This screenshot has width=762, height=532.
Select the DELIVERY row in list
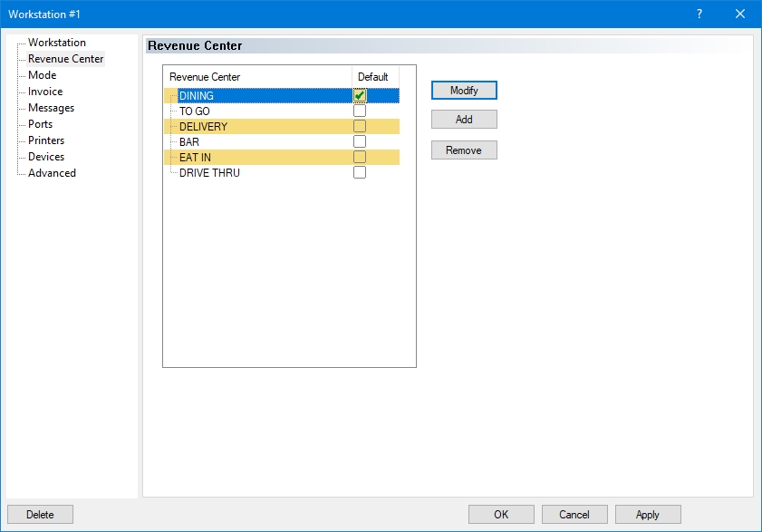(x=203, y=127)
